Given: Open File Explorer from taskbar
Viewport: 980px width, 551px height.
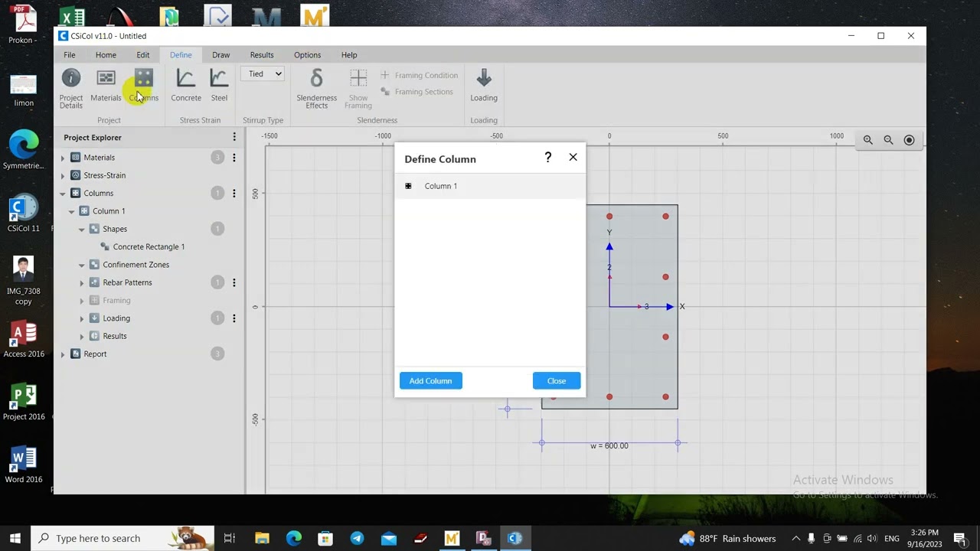Looking at the screenshot, I should 262,538.
